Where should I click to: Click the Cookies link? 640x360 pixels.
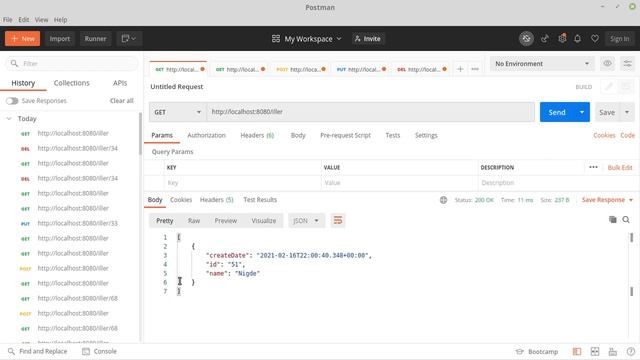coord(604,136)
